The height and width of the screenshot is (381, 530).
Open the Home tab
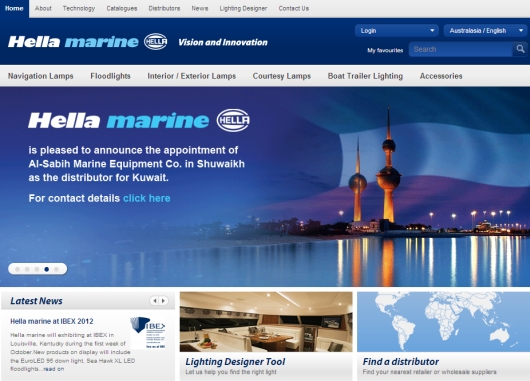coord(14,8)
